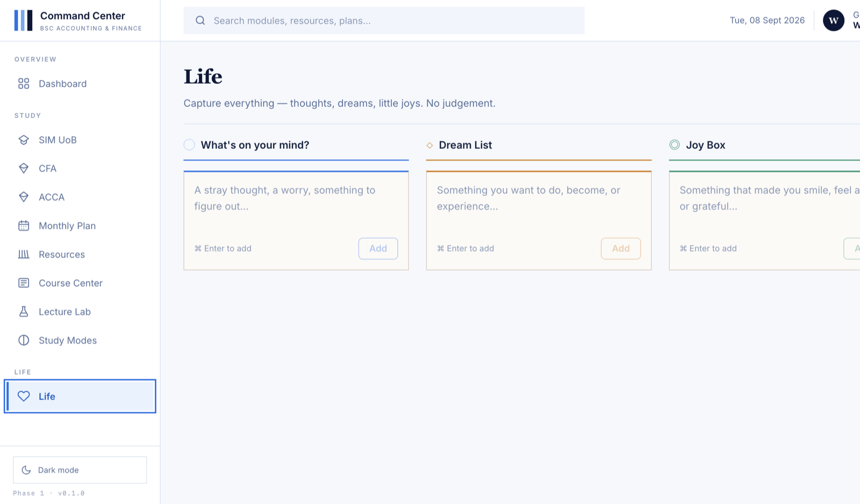Go to the Life sidebar item
The image size is (860, 504).
(x=80, y=396)
